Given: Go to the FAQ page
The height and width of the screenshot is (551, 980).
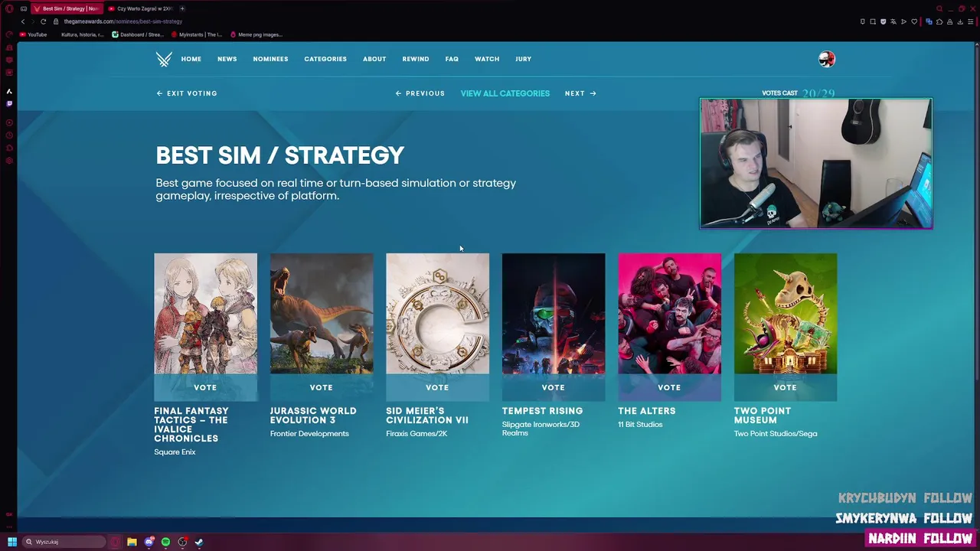Looking at the screenshot, I should pos(452,59).
